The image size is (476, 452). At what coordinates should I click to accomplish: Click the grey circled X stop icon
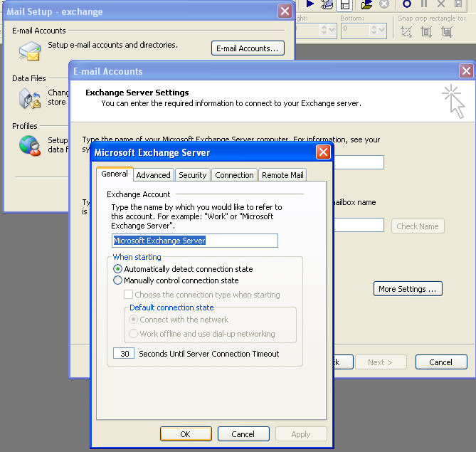(x=384, y=4)
